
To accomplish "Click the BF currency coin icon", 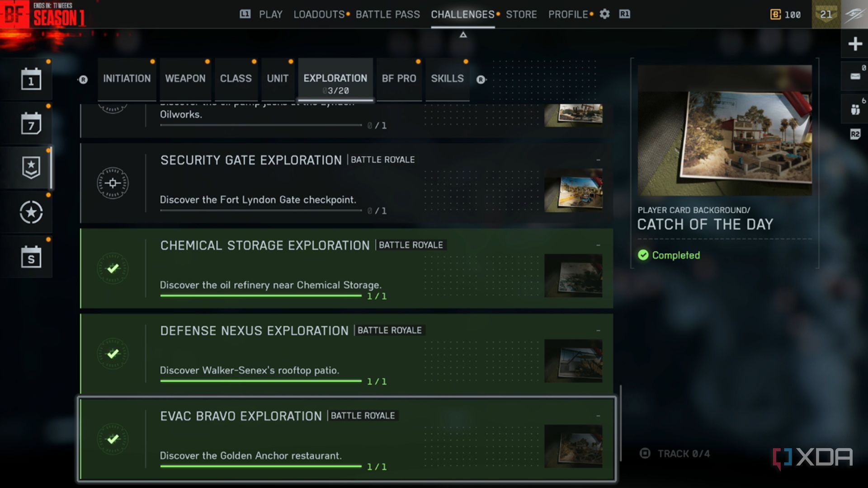I will point(775,14).
